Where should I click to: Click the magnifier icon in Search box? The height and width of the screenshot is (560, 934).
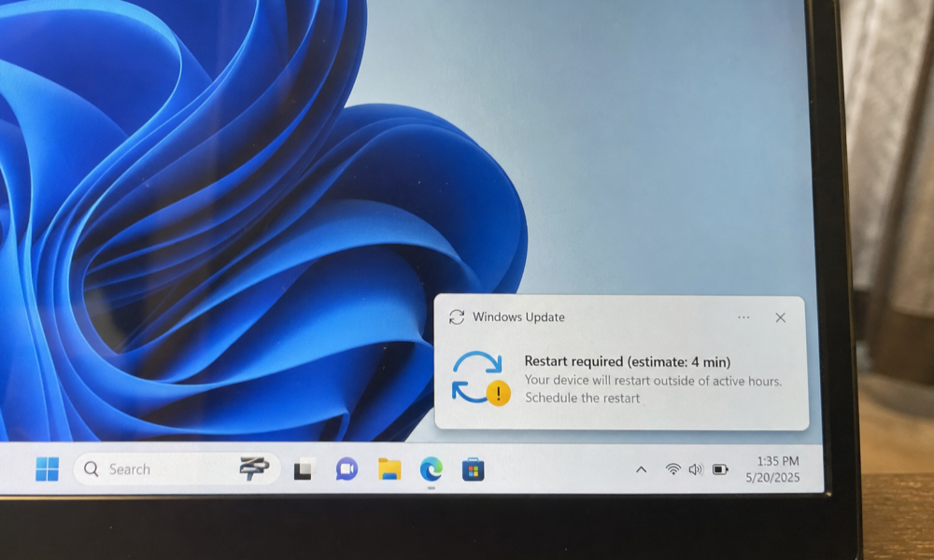[x=92, y=469]
